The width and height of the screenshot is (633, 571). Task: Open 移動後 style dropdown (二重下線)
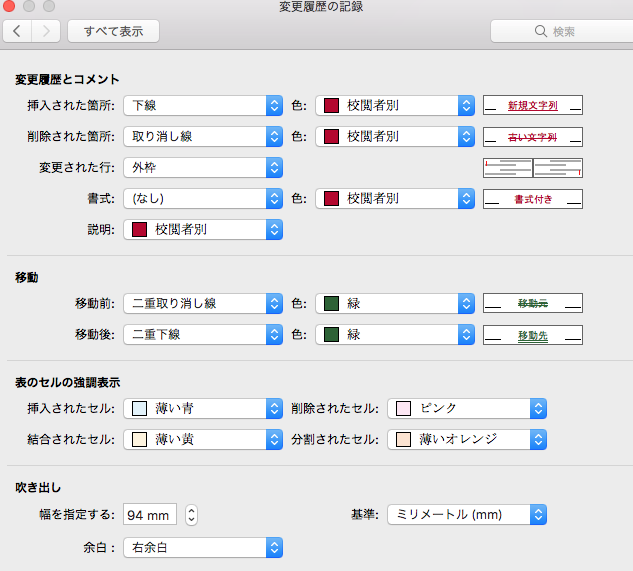[x=203, y=335]
